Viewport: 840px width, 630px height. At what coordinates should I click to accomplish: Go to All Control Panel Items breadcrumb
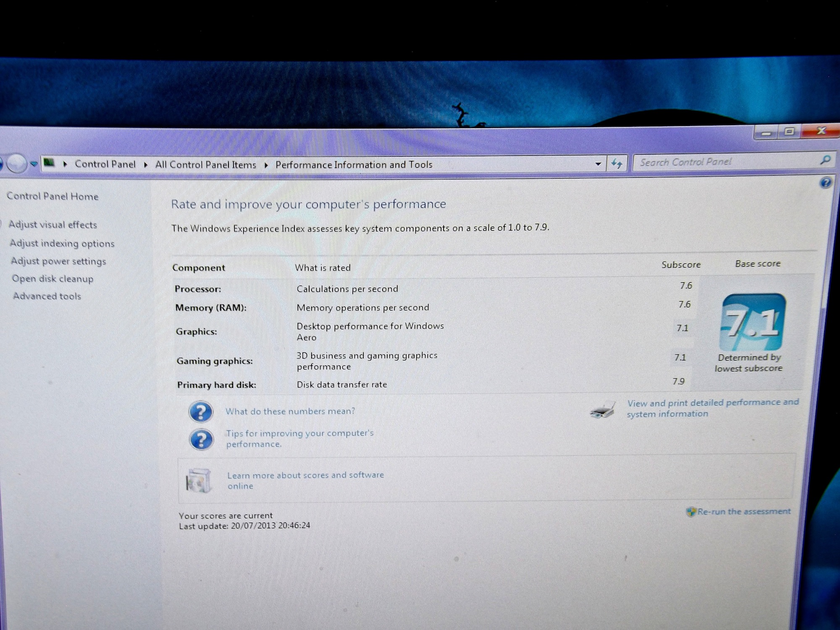click(205, 165)
